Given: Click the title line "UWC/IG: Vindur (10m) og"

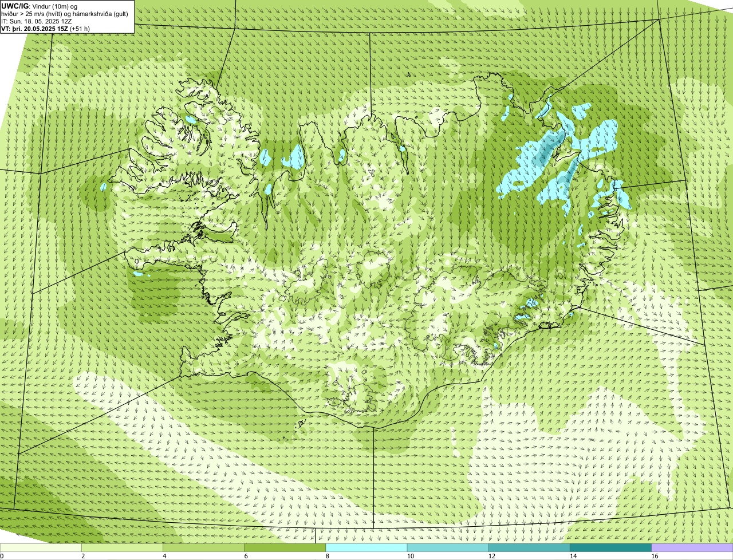Looking at the screenshot, I should (x=40, y=6).
